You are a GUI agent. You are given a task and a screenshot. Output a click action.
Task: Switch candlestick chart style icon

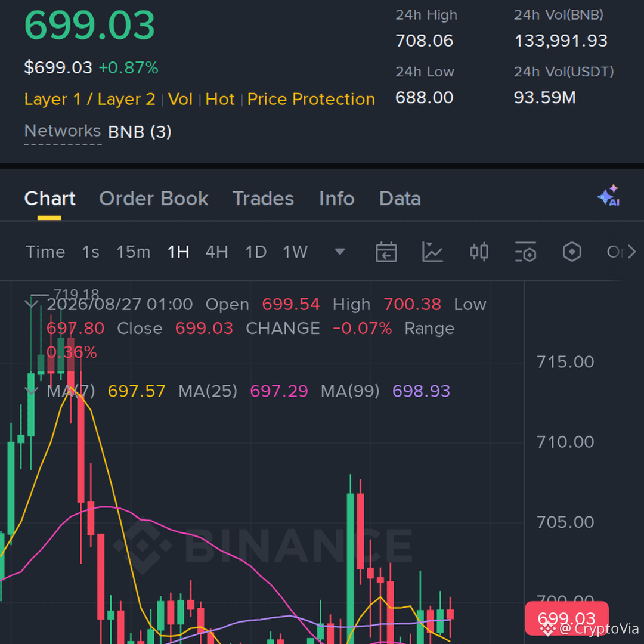479,252
